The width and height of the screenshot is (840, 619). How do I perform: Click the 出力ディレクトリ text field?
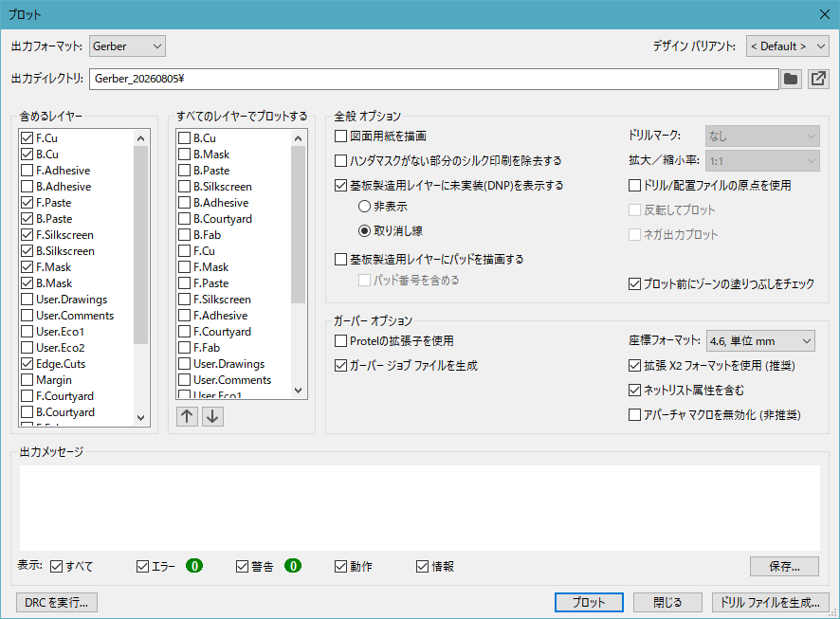point(434,79)
